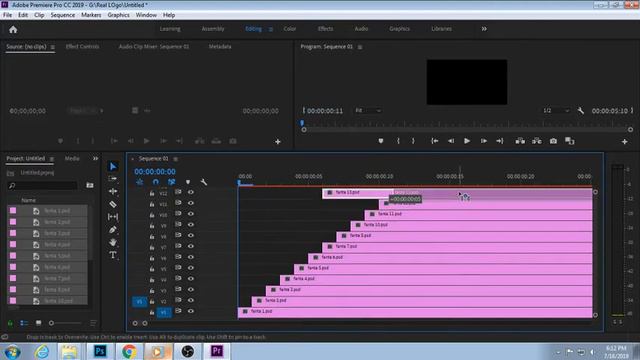Toggle Snap in timeline
This screenshot has height=360, width=640.
click(x=156, y=182)
